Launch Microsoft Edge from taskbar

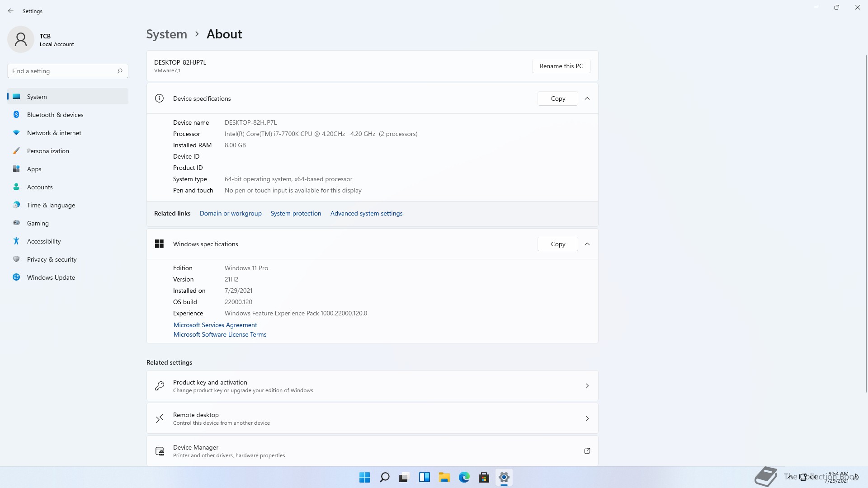(464, 477)
